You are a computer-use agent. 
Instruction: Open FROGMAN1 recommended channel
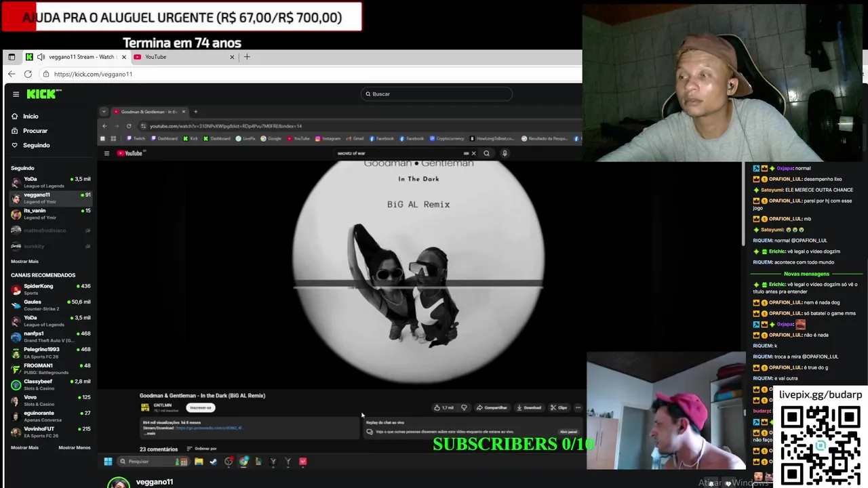(51, 369)
